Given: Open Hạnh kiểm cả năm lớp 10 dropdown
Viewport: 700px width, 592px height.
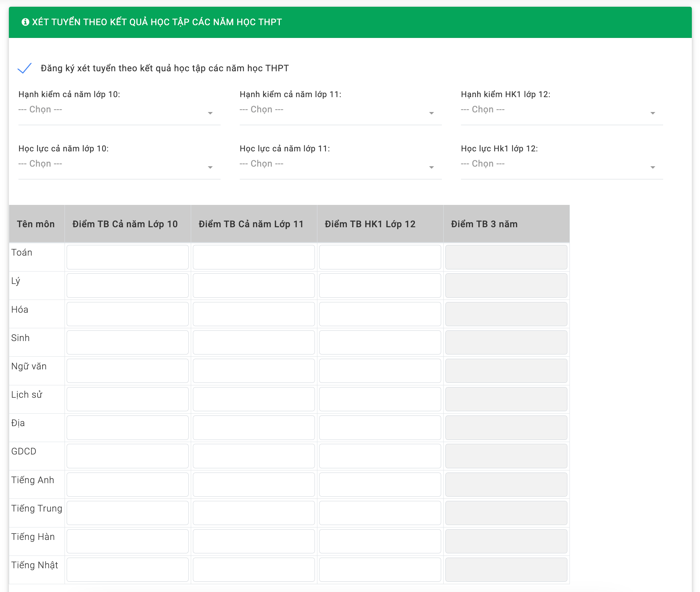Looking at the screenshot, I should coord(119,110).
